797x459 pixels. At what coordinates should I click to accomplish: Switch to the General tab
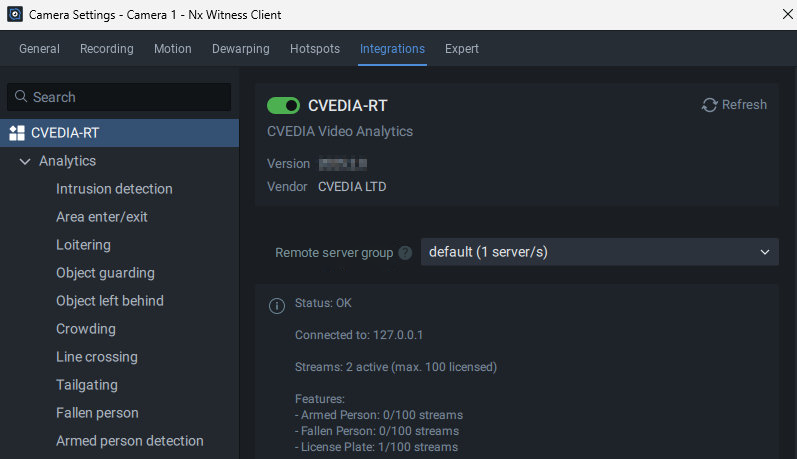39,49
